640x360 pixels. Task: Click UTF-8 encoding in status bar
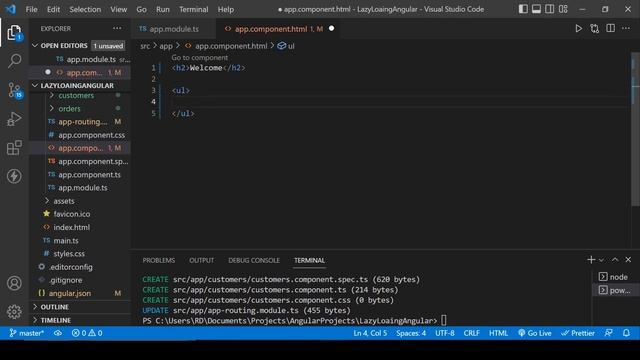tap(444, 333)
